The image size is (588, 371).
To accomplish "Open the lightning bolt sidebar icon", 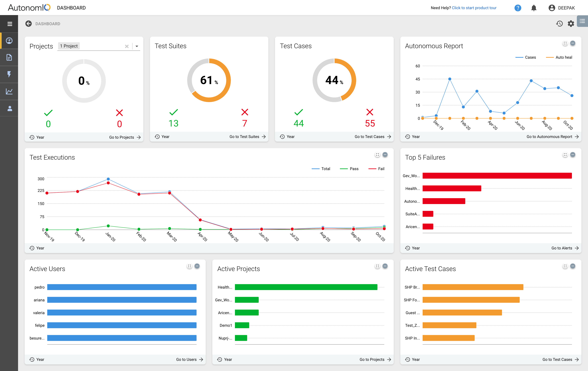I will pos(9,74).
